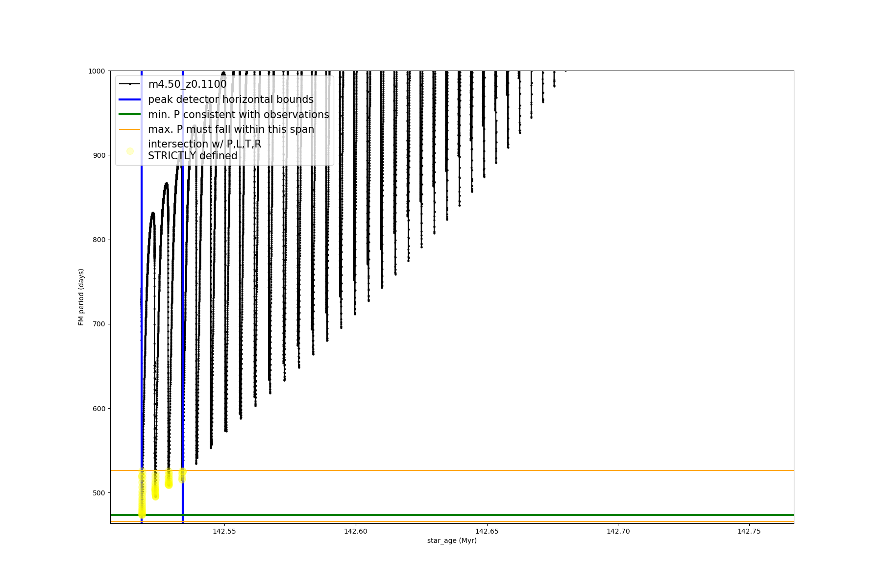Select the "peak detector horizontal bounds" legend text
This screenshot has height=588, width=882.
click(230, 99)
